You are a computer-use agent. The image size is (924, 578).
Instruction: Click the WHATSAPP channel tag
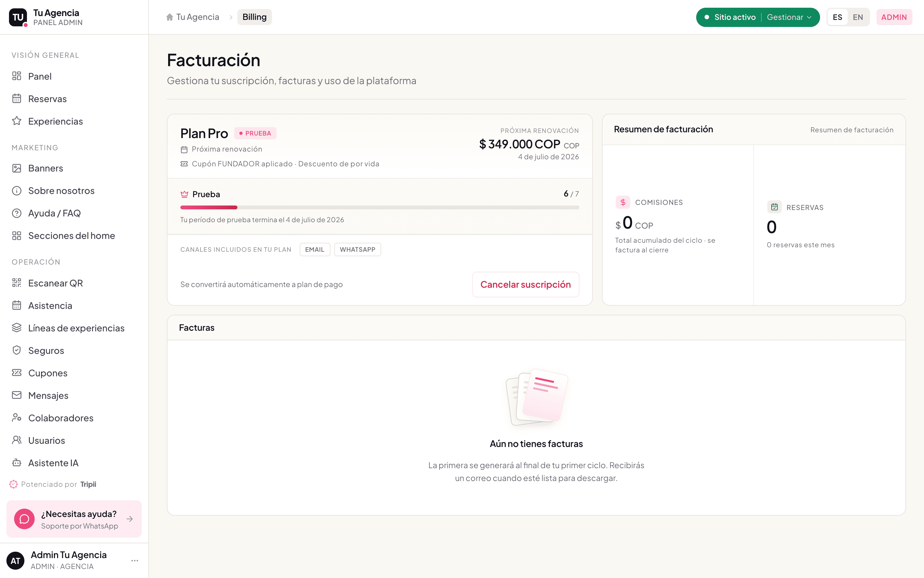(357, 249)
